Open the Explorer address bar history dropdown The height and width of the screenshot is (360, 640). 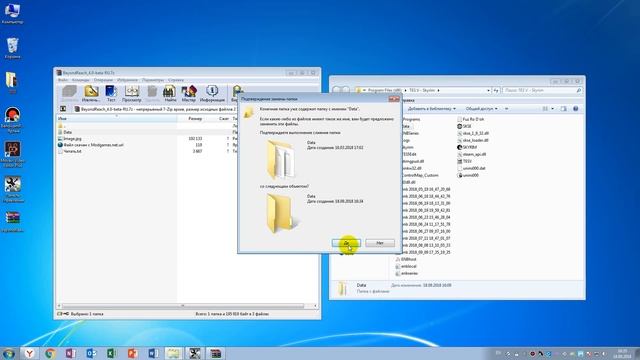point(488,90)
